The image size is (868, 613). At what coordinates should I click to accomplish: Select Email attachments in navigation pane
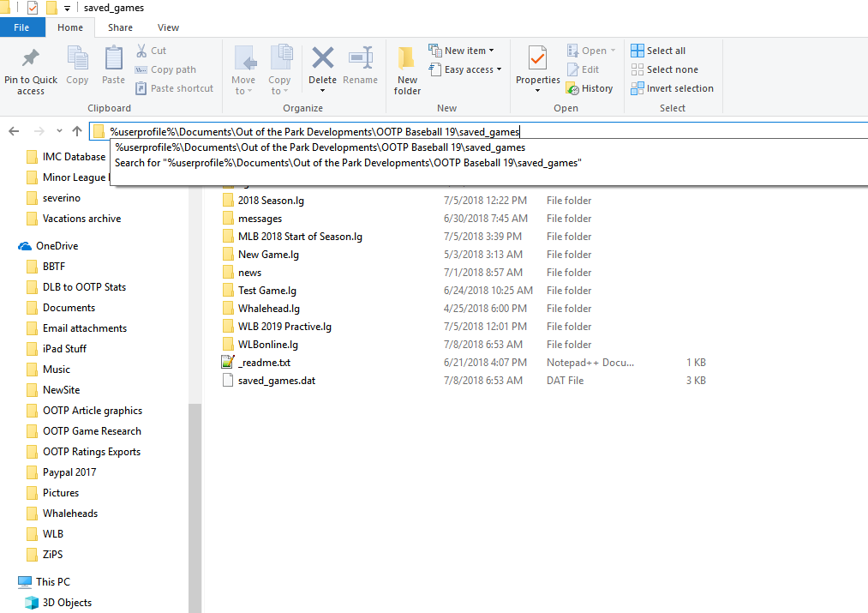point(77,328)
